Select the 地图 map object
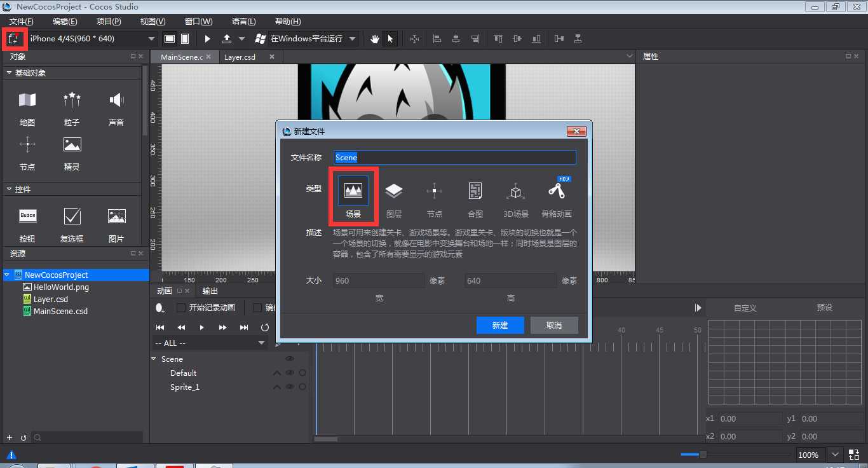Image resolution: width=868 pixels, height=468 pixels. click(27, 108)
